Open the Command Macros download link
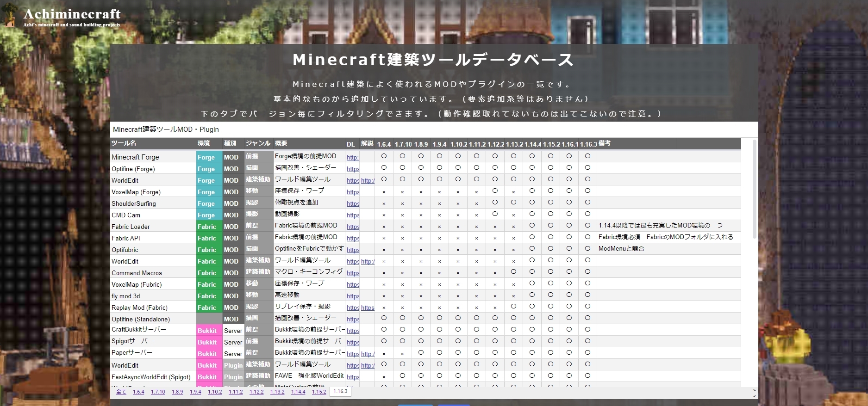This screenshot has height=406, width=868. pos(353,273)
